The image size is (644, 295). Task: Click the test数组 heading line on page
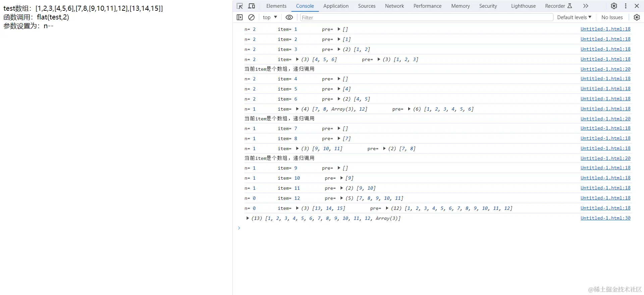pyautogui.click(x=83, y=8)
